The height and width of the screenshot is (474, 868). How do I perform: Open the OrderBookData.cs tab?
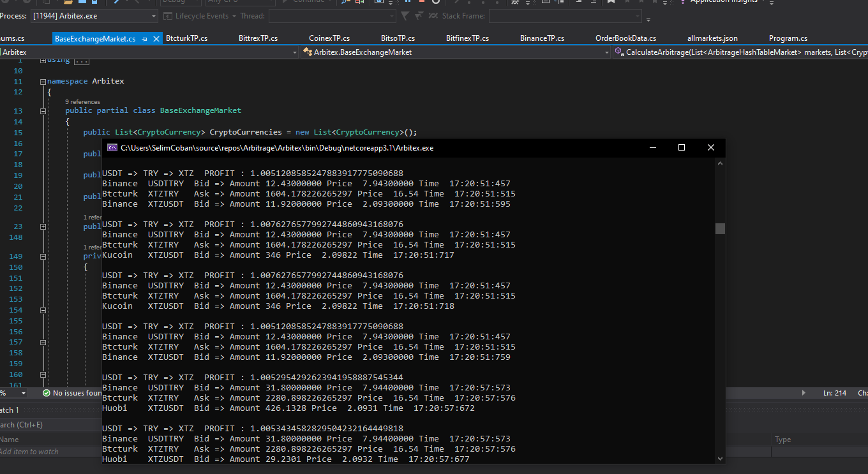click(x=625, y=38)
